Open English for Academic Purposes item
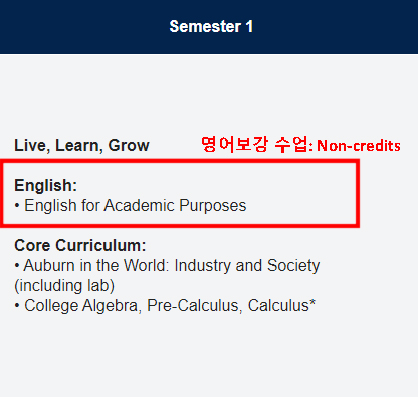 pyautogui.click(x=135, y=205)
